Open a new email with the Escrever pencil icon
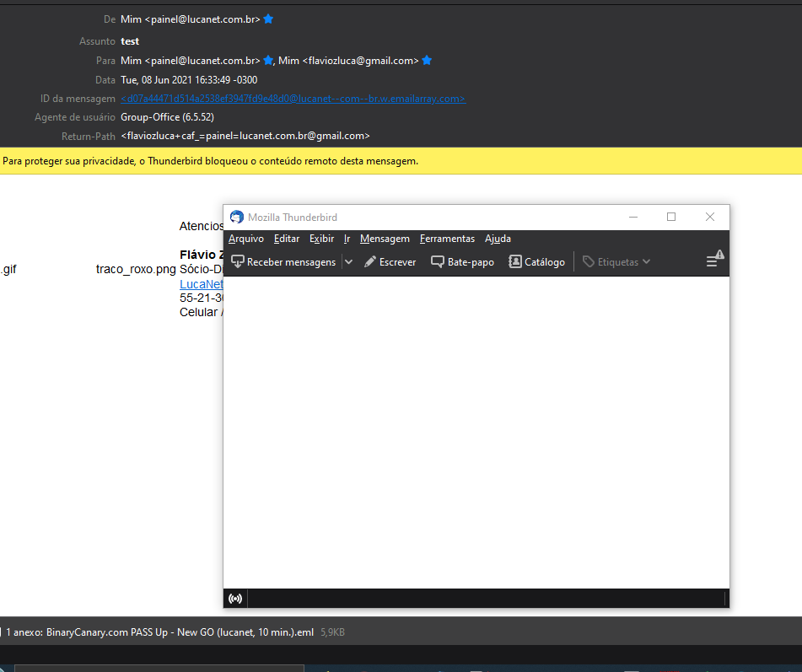Image resolution: width=802 pixels, height=672 pixels. click(371, 261)
